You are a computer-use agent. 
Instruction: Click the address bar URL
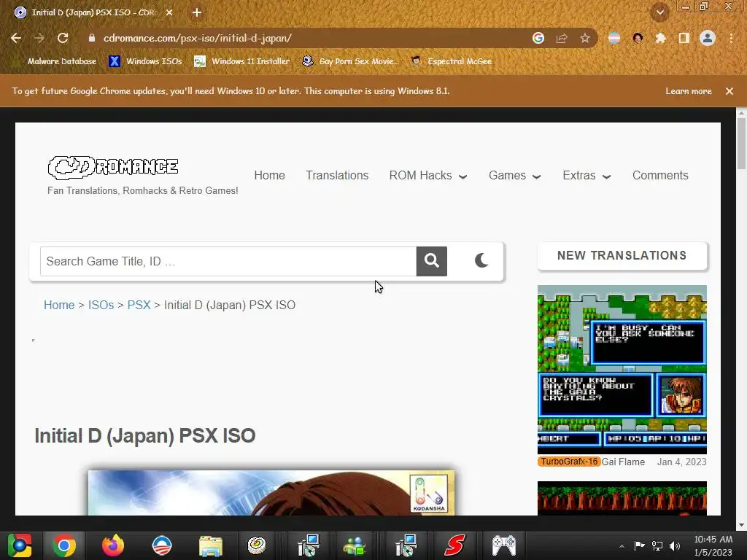point(197,38)
